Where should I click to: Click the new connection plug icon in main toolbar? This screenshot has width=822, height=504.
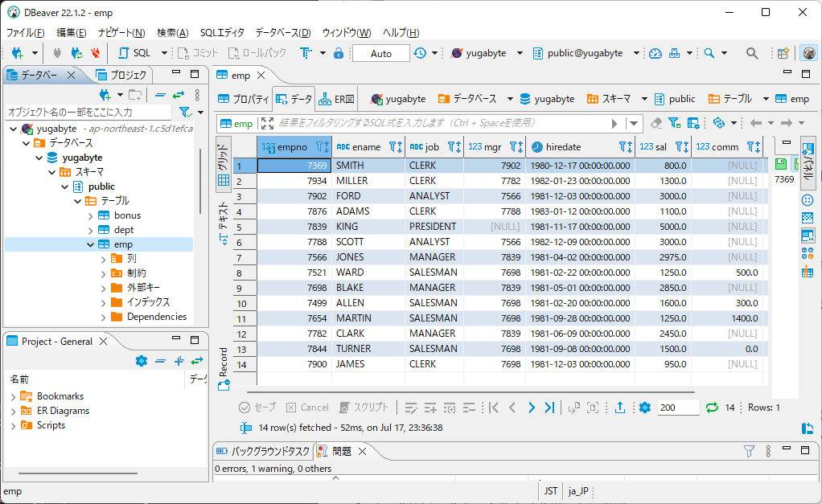(18, 53)
